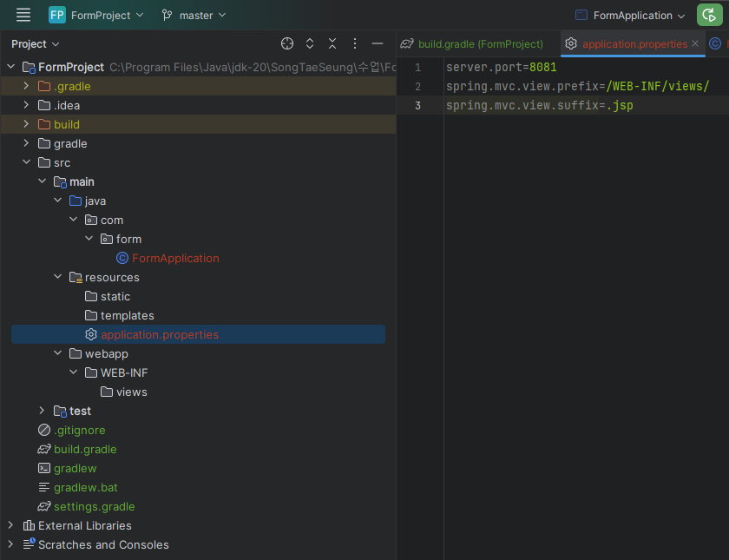Collapse the src folder
This screenshot has width=729, height=560.
(x=27, y=161)
